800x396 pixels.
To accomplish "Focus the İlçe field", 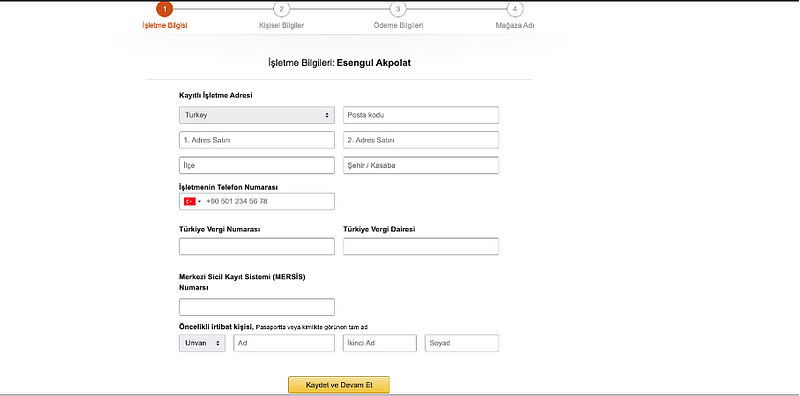I will coord(257,165).
